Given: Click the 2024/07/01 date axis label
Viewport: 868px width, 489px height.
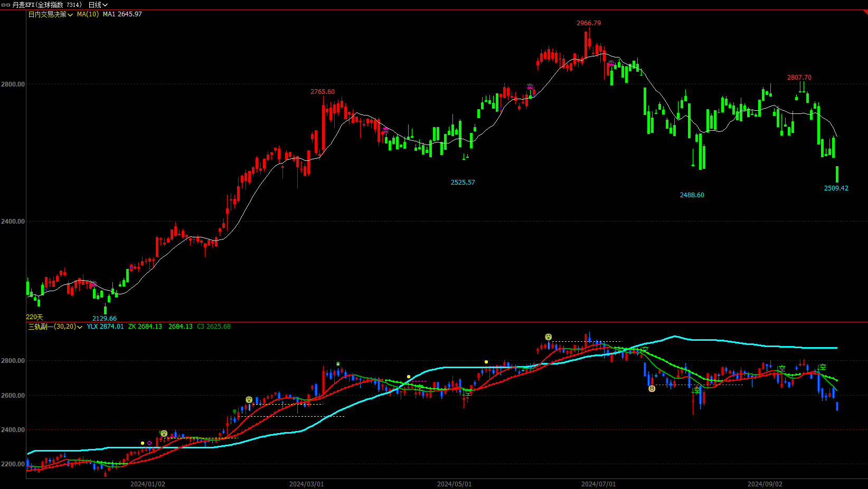Looking at the screenshot, I should click(x=599, y=484).
